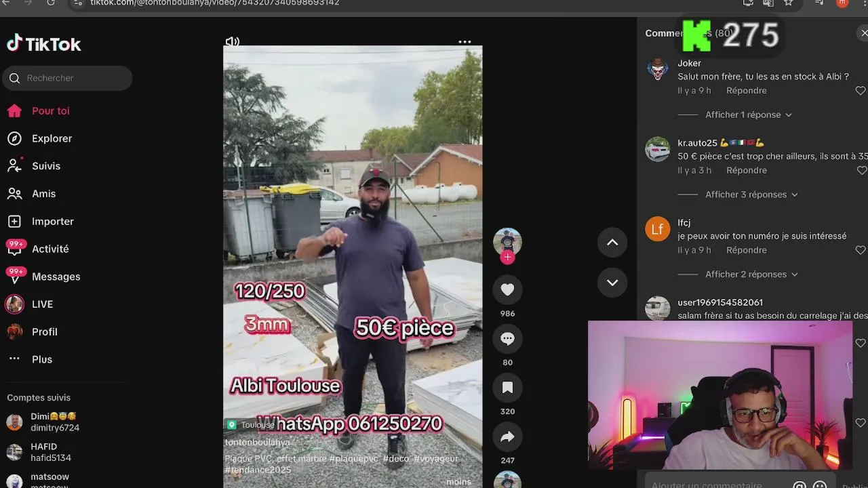Click the TikTok logo

point(44,44)
